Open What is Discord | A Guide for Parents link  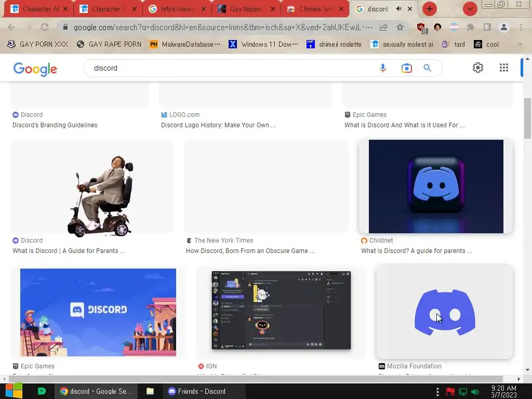(69, 251)
